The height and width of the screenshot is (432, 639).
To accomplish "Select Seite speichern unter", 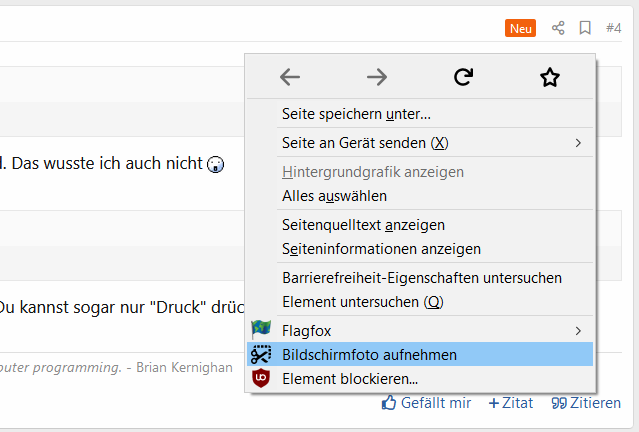I will [x=356, y=114].
